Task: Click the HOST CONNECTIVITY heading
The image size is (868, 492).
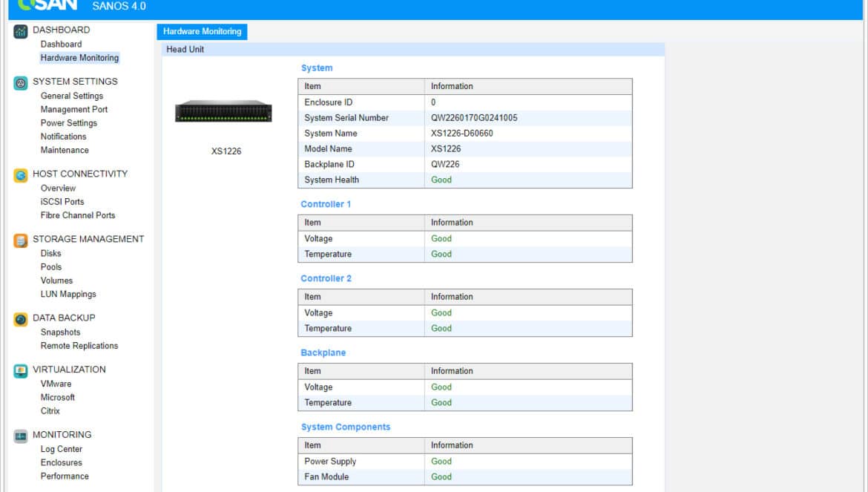Action: 80,174
